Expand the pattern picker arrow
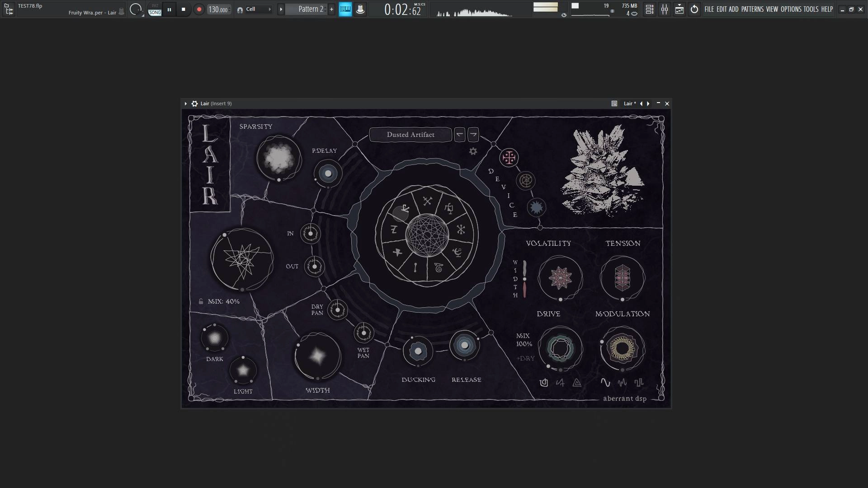This screenshot has height=488, width=868. (281, 9)
